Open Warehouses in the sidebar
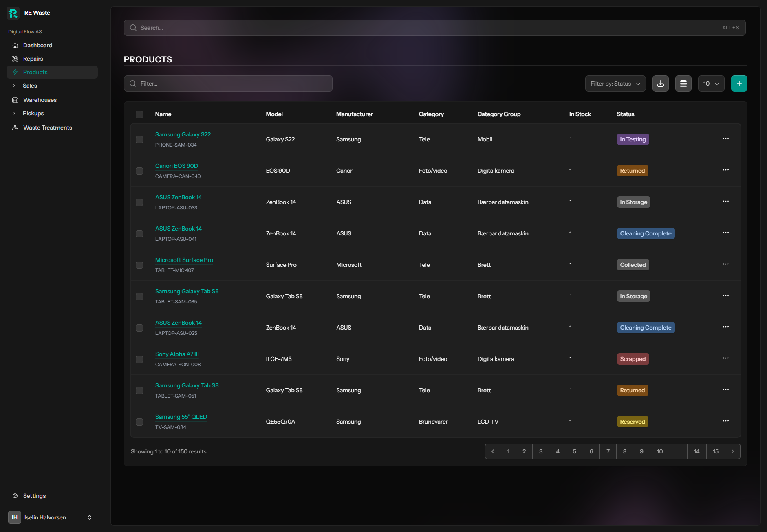This screenshot has width=767, height=532. (x=52, y=100)
